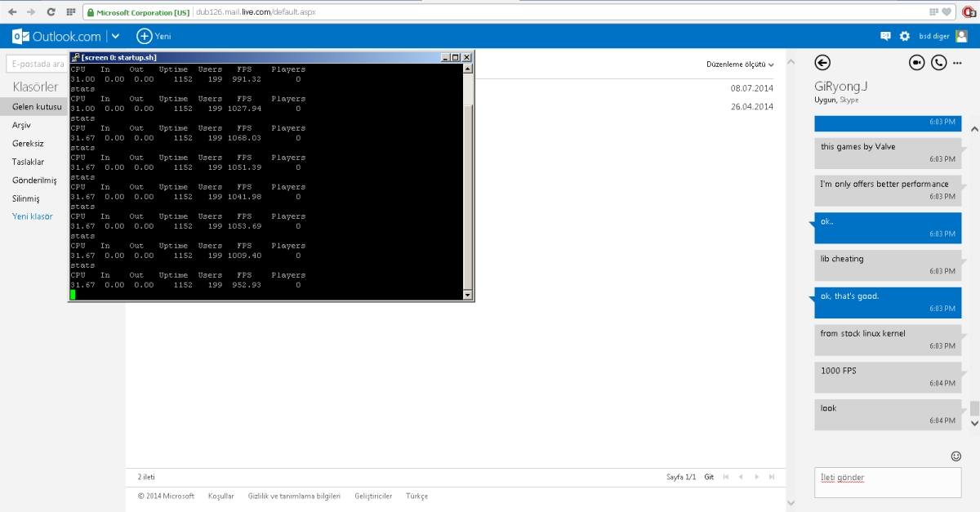Click 'I'm only offers better performance' bubble

[x=888, y=189]
